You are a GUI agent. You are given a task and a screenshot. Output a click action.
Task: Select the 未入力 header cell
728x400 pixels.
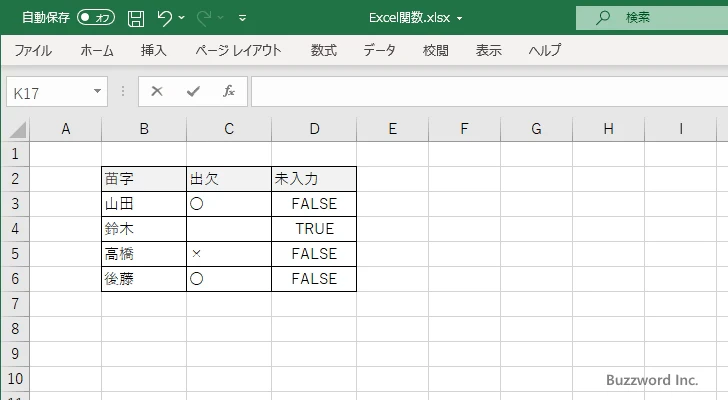[x=314, y=179]
